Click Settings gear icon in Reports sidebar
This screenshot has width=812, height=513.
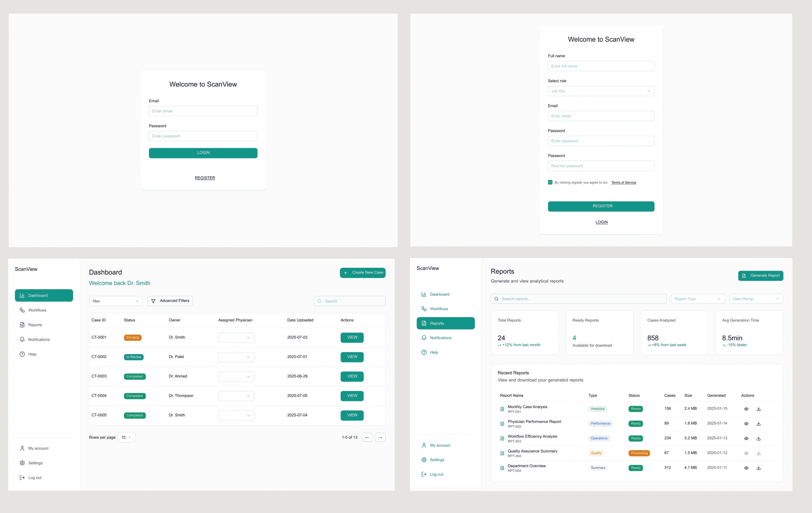point(424,460)
